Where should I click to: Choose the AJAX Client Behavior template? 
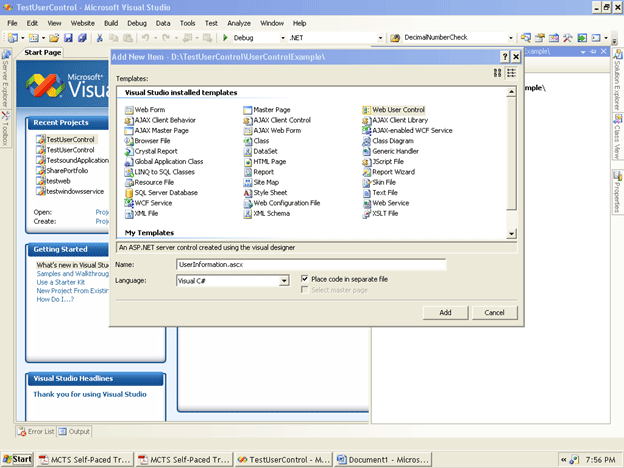click(x=160, y=120)
